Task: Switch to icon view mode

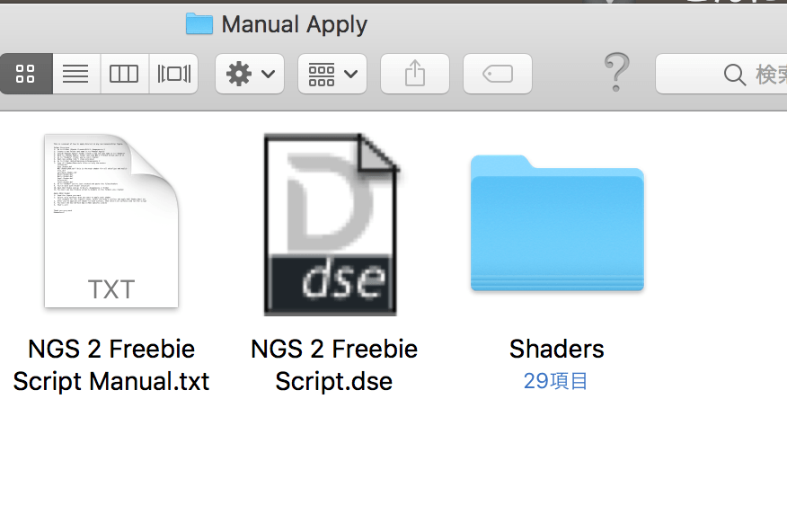Action: coord(26,74)
